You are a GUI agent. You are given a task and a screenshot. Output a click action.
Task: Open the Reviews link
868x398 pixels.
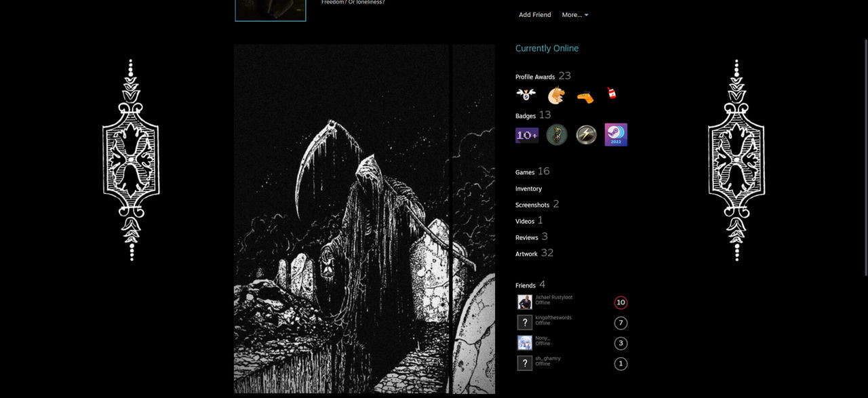click(x=527, y=238)
